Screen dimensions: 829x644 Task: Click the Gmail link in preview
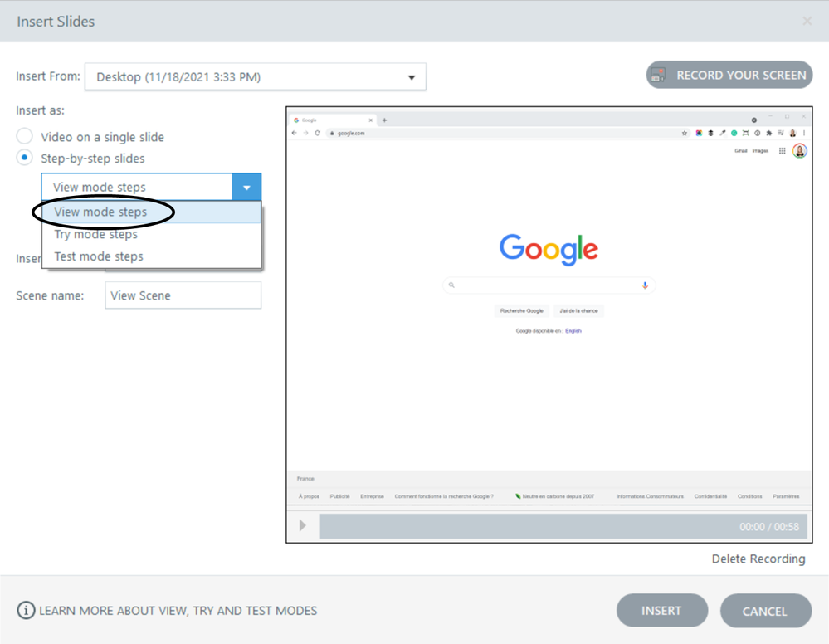(x=741, y=151)
